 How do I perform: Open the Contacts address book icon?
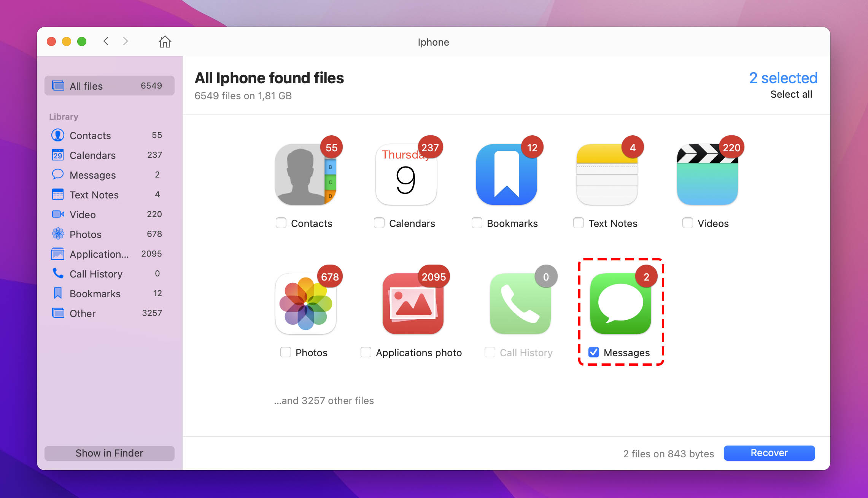tap(306, 174)
